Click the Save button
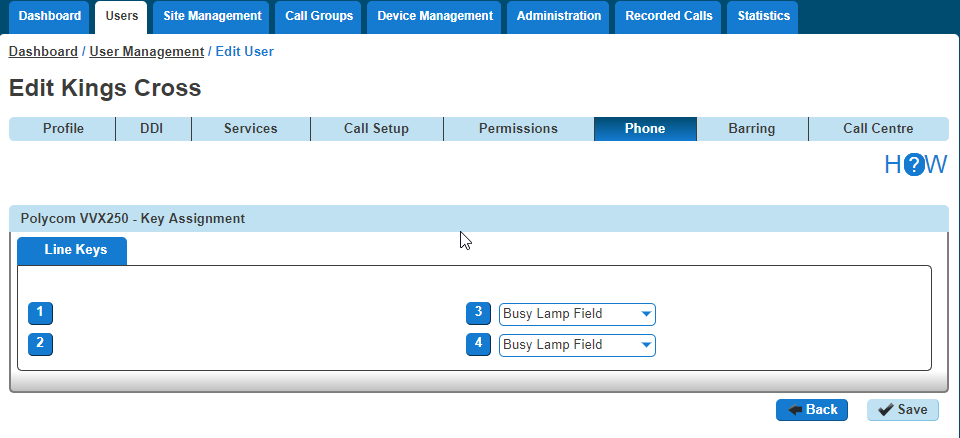 902,410
